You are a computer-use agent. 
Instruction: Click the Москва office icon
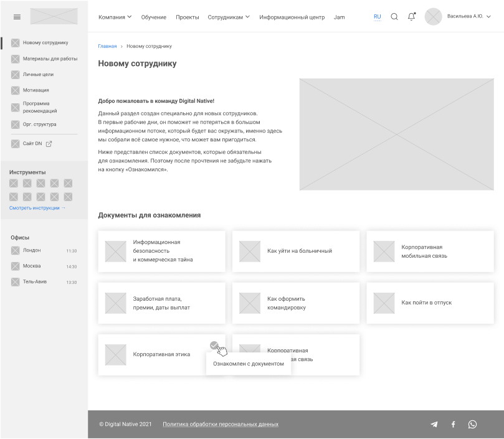tap(15, 266)
